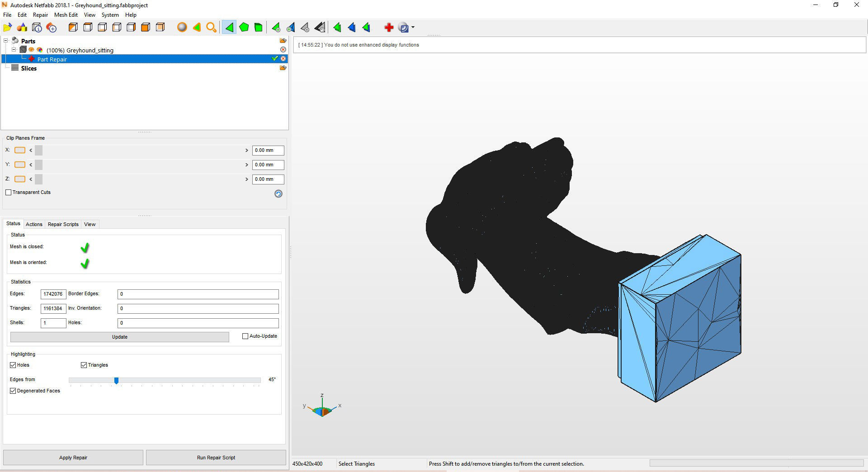Screen dimensions: 868x472
Task: Enable the Transparent Cuts checkbox
Action: (x=8, y=192)
